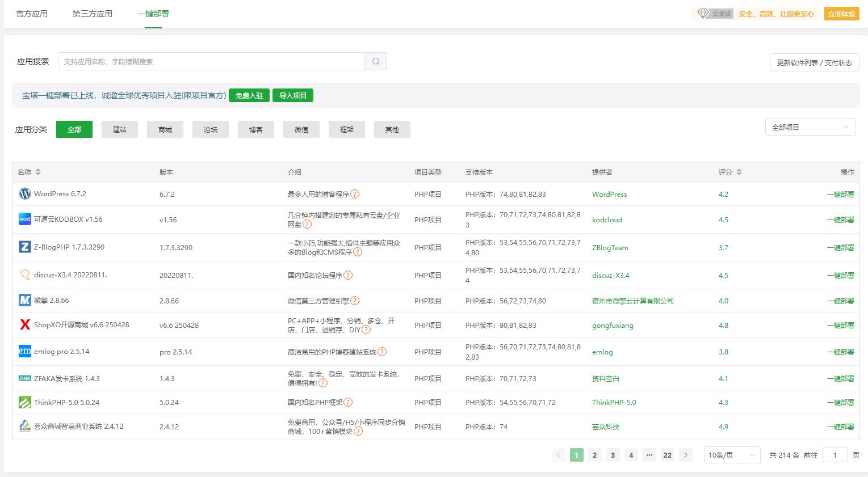Filter category by 商城
868x477 pixels.
click(165, 129)
